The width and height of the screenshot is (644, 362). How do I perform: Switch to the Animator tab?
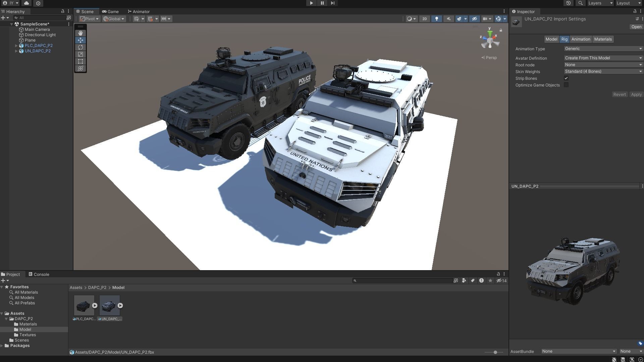click(139, 11)
